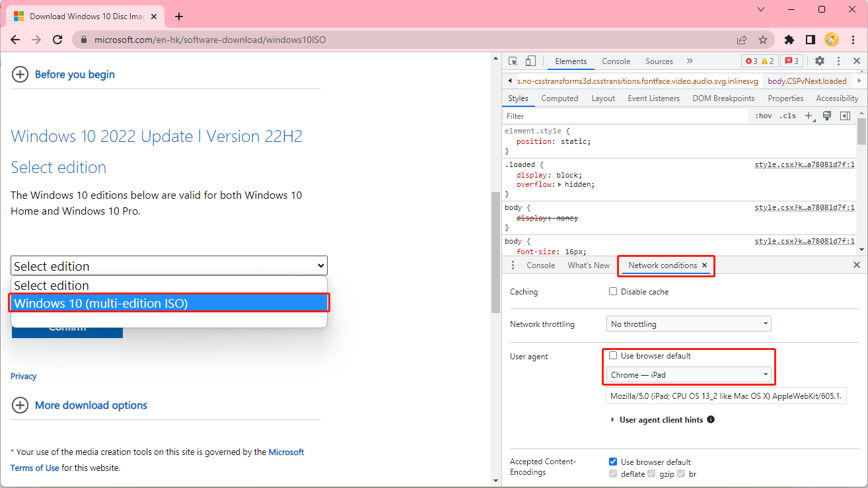868x488 pixels.
Task: Open the Select edition combo box
Action: tap(169, 266)
